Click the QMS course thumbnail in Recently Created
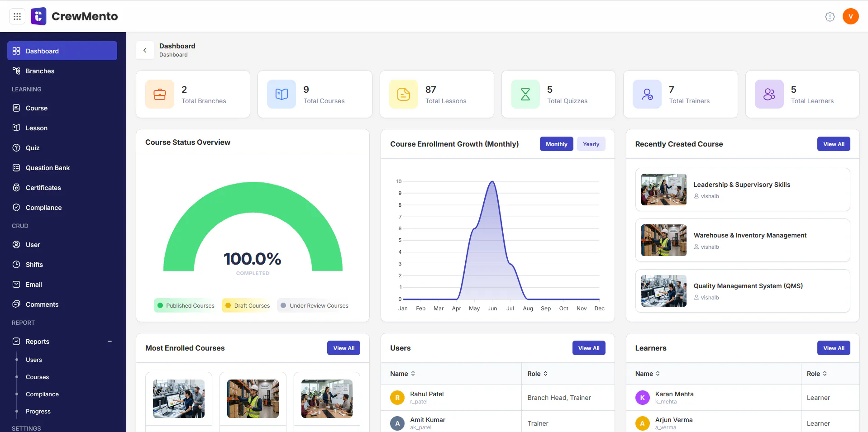The width and height of the screenshot is (868, 432). click(x=664, y=291)
